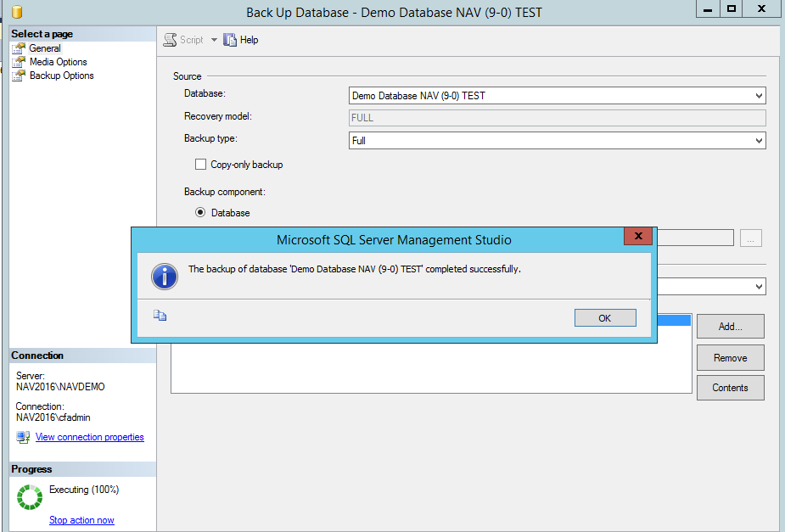Click the disabled Recovery model field

(x=558, y=118)
